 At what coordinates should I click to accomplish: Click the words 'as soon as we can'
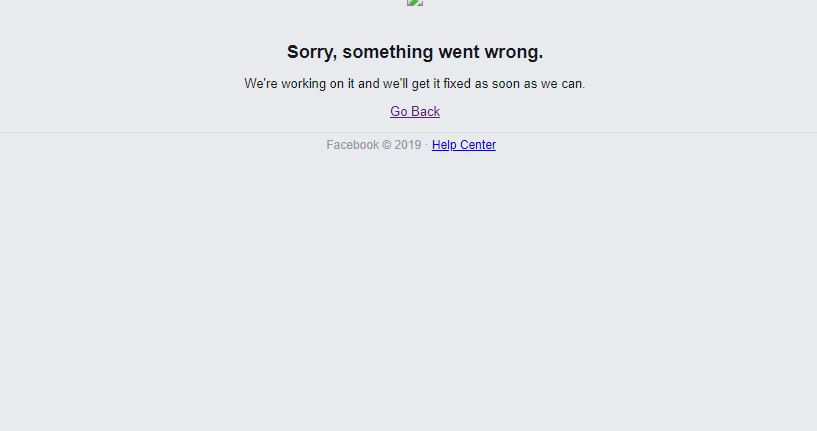528,84
